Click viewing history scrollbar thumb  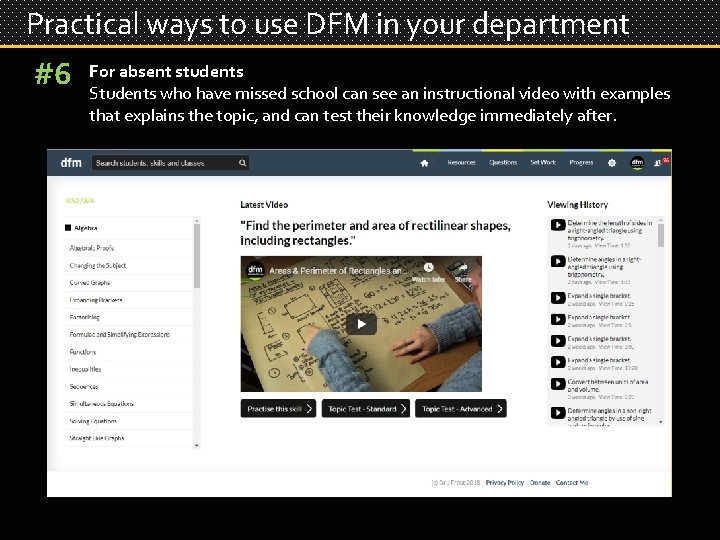click(x=661, y=235)
